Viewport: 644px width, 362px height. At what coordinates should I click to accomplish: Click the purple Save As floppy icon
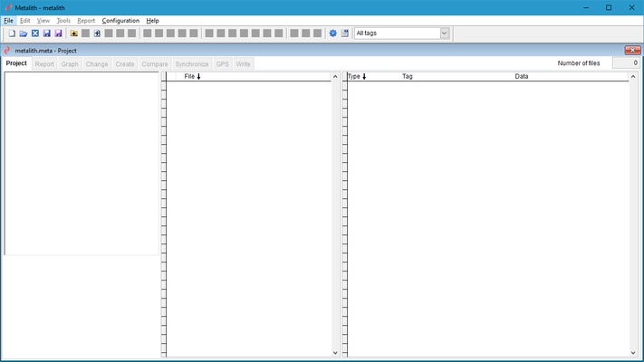pyautogui.click(x=58, y=33)
